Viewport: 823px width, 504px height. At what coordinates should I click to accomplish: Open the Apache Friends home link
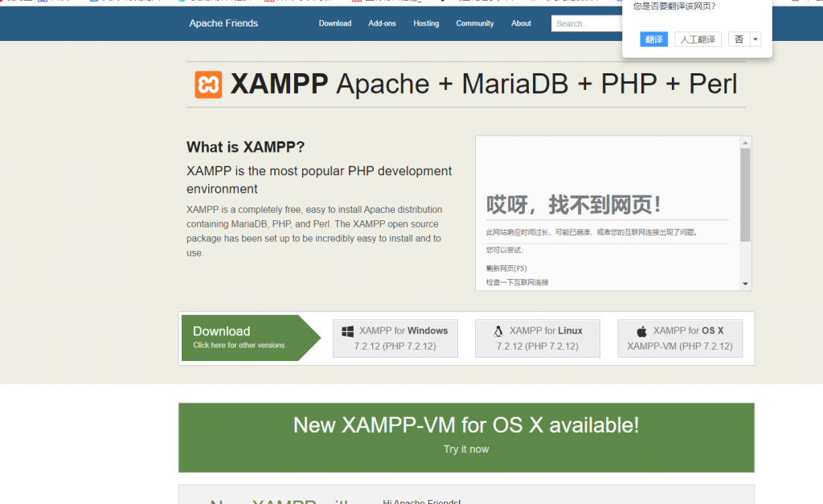[223, 23]
